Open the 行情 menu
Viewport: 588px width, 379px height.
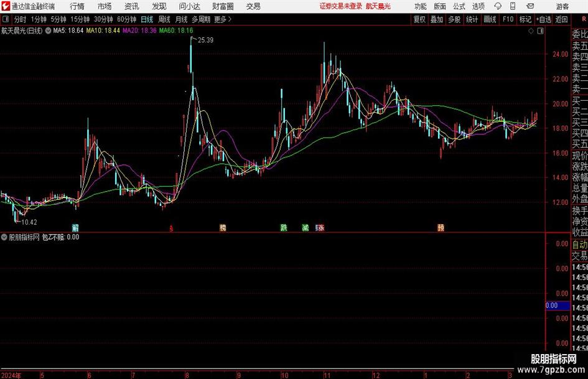coord(77,6)
